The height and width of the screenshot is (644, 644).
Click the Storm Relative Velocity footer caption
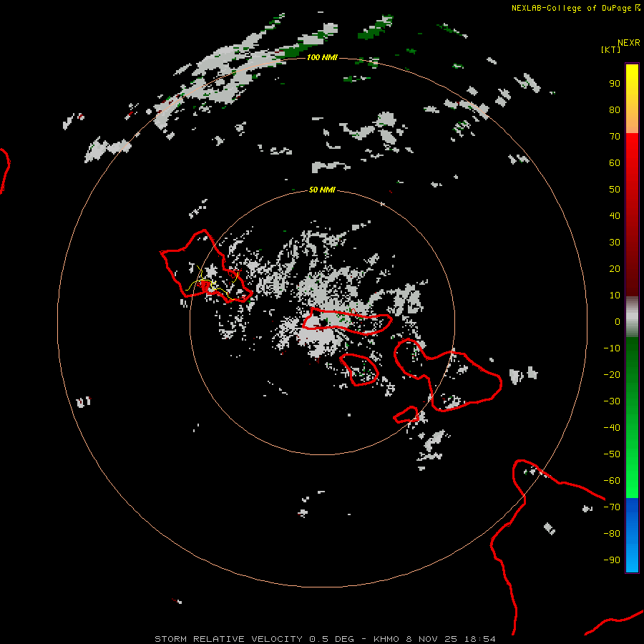pyautogui.click(x=325, y=639)
